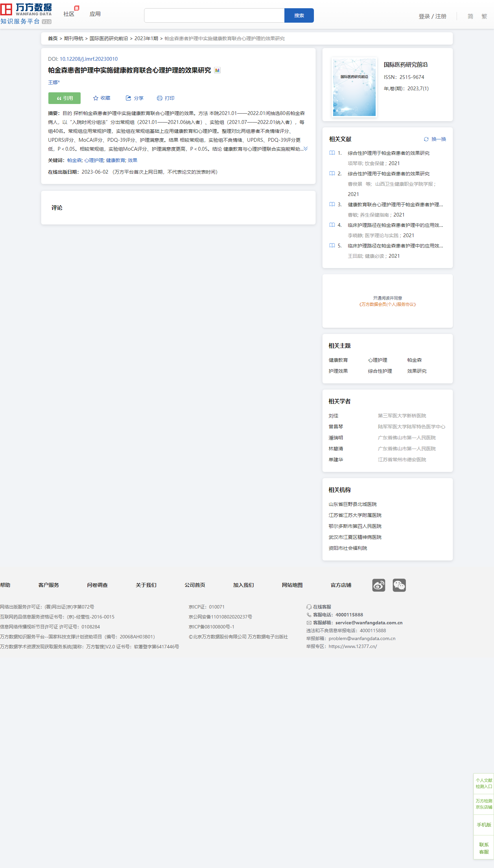494x868 pixels.
Task: Open related article 2 综合性护理用于帕金森患者
Action: click(x=389, y=174)
